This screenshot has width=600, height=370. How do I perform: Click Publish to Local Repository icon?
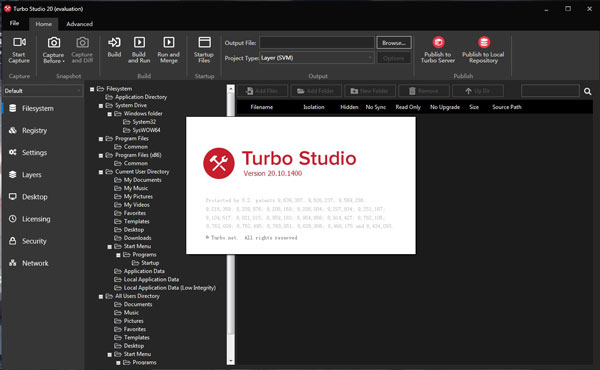pos(484,42)
